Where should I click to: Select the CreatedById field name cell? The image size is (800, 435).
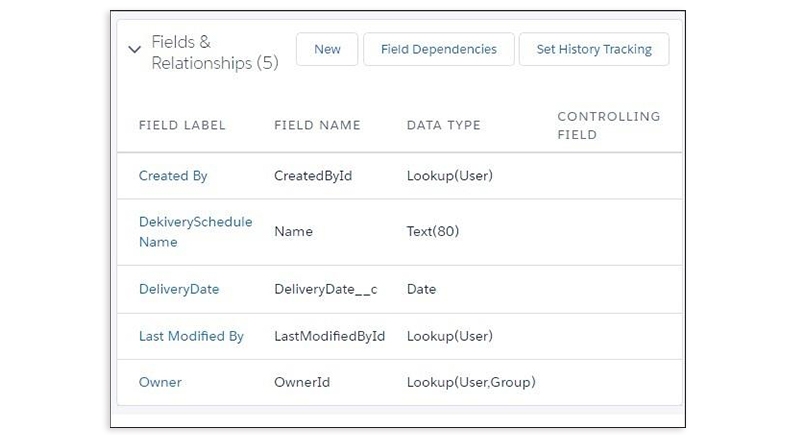tap(313, 176)
